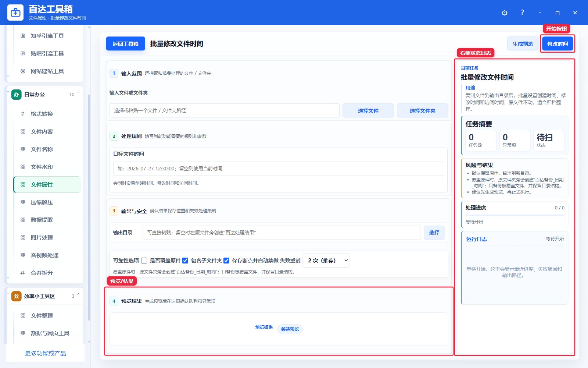Click the 选择文件 button
The width and height of the screenshot is (588, 368).
coord(368,110)
